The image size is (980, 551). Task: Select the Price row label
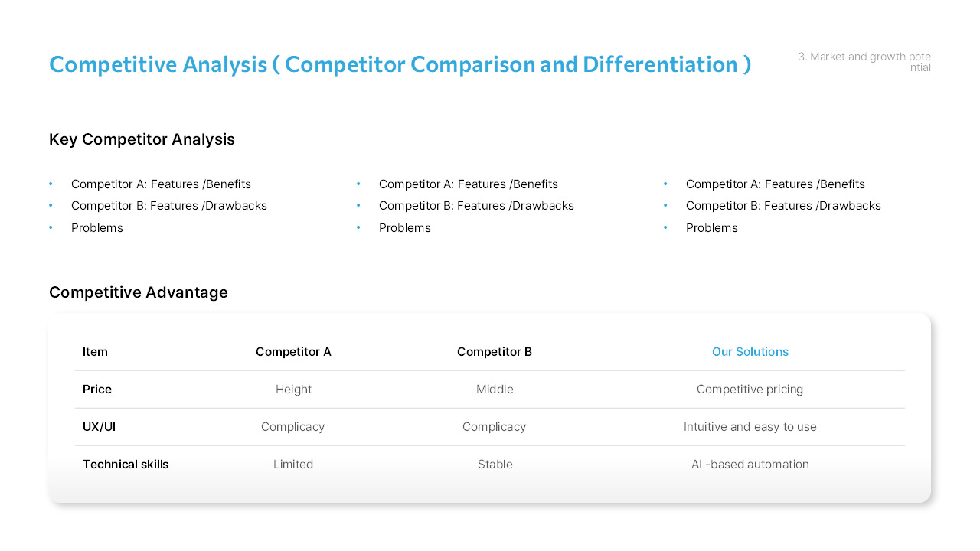(x=97, y=390)
